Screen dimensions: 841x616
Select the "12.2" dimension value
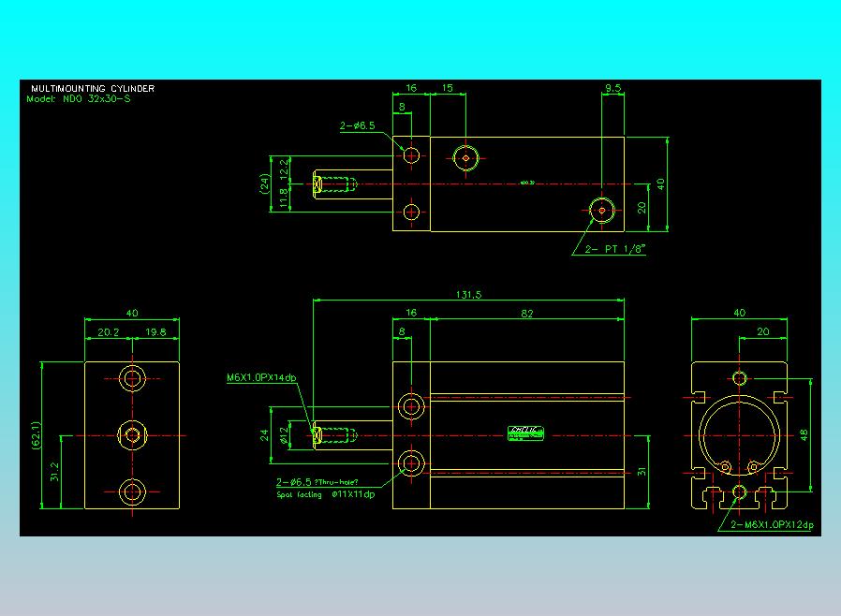284,168
